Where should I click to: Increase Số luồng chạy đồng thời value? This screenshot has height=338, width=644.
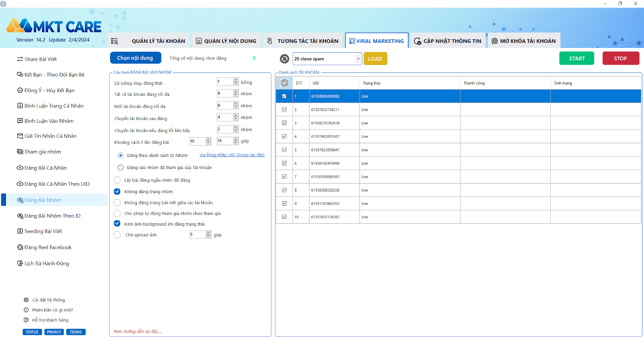pos(236,80)
